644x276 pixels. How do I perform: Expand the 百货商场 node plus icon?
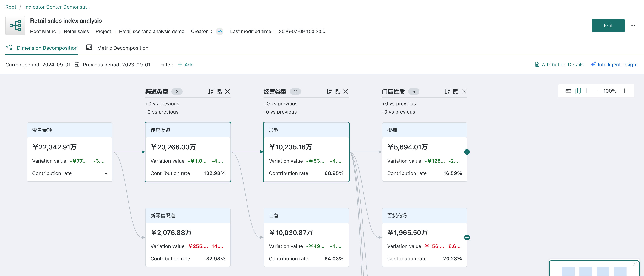467,238
